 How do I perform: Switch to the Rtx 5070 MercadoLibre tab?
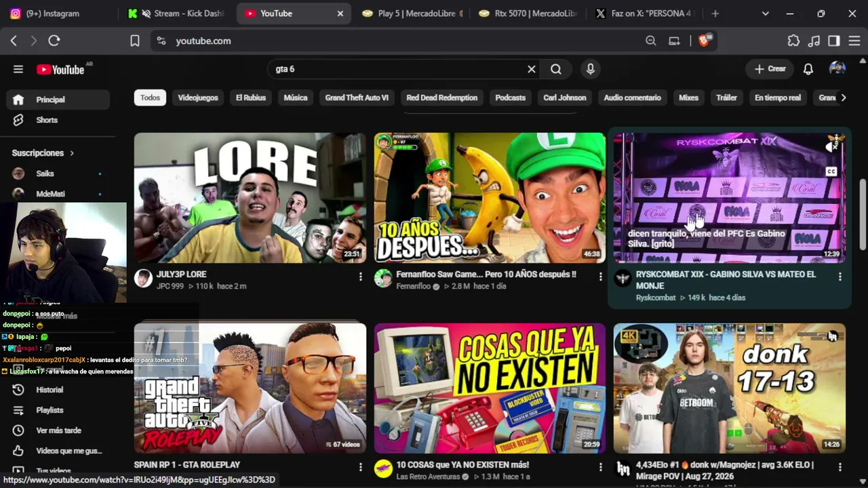click(527, 14)
